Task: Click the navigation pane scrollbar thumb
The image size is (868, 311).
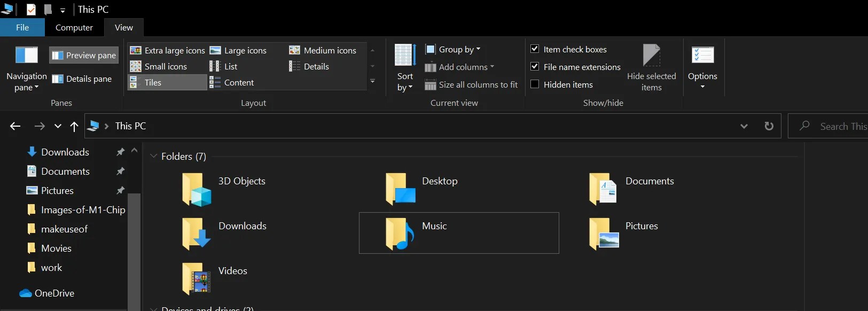Action: pos(134,251)
